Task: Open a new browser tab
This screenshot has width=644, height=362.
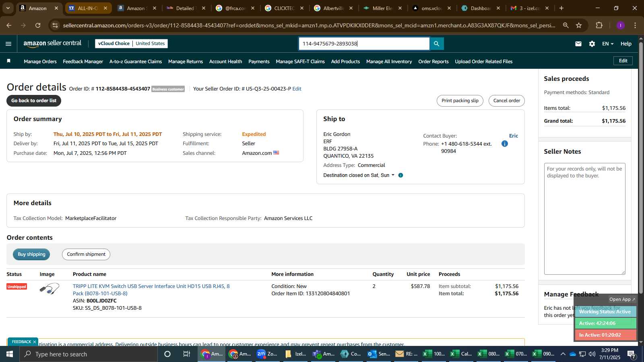Action: coord(561,8)
